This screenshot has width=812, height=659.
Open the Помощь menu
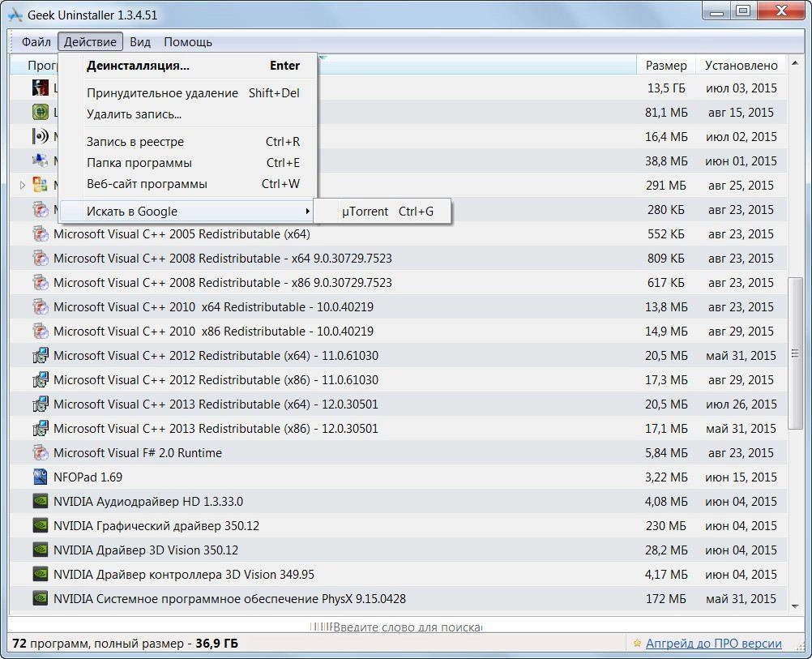point(187,42)
